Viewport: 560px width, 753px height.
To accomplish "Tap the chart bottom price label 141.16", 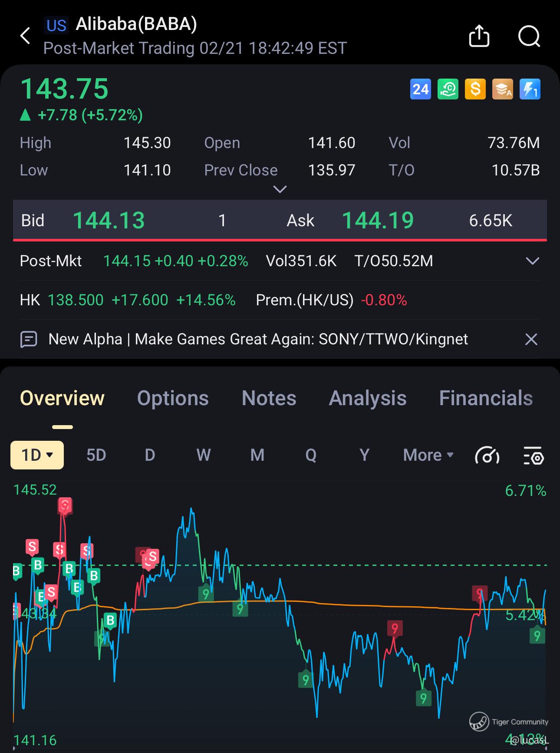I will click(35, 740).
